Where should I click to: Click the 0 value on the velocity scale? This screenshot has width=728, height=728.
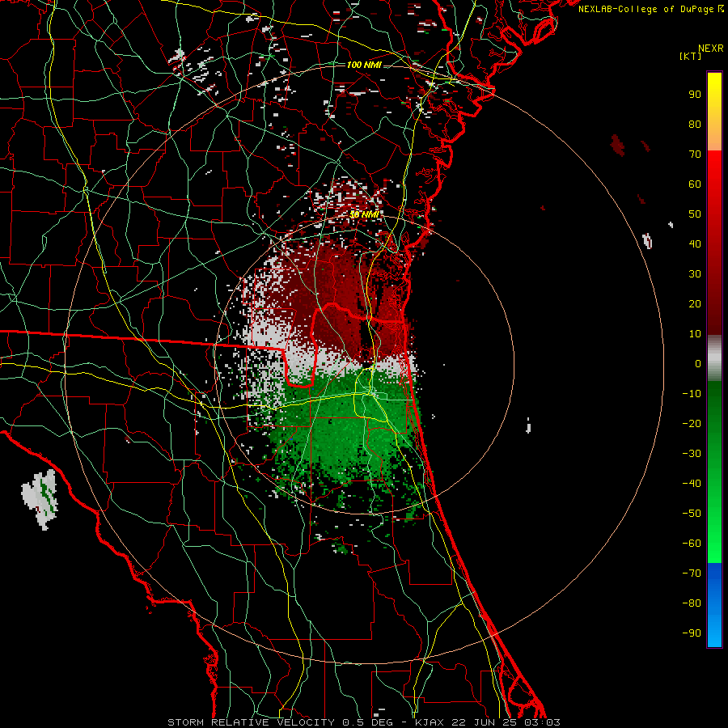tap(698, 364)
